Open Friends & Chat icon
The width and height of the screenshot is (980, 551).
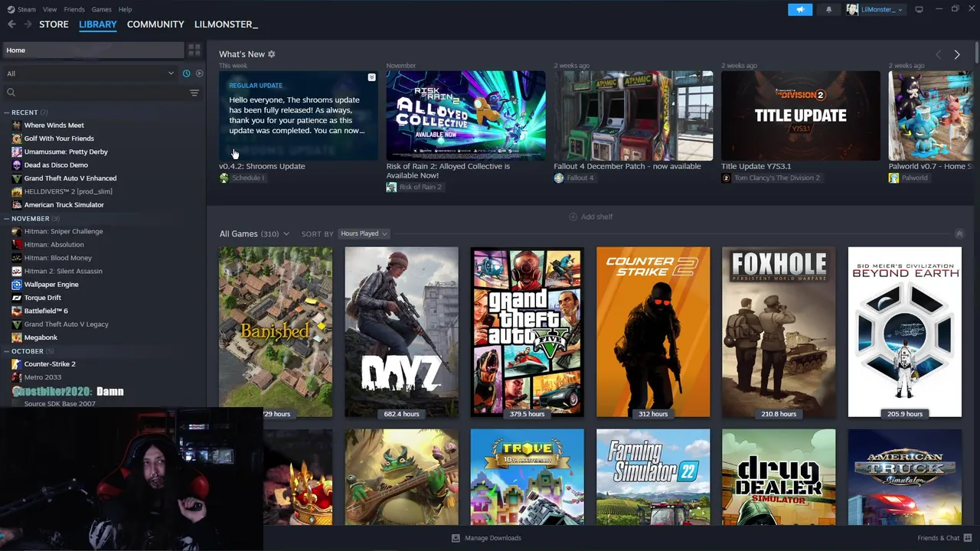969,538
